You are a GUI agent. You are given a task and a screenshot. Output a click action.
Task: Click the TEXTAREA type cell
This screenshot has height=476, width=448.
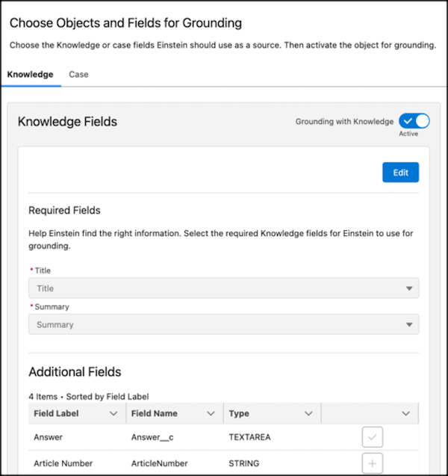255,438
